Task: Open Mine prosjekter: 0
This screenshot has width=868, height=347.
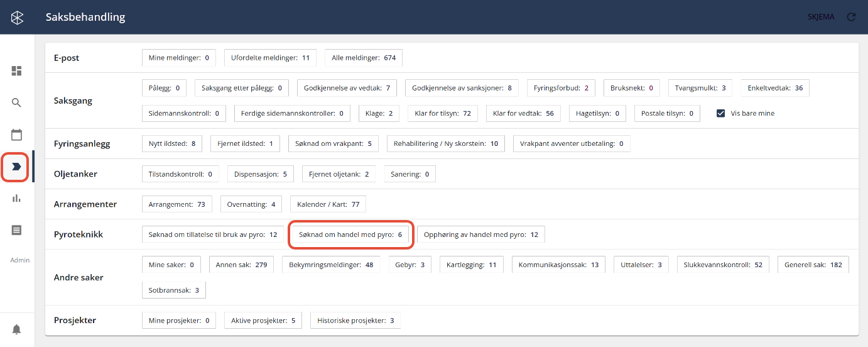Action: [179, 320]
